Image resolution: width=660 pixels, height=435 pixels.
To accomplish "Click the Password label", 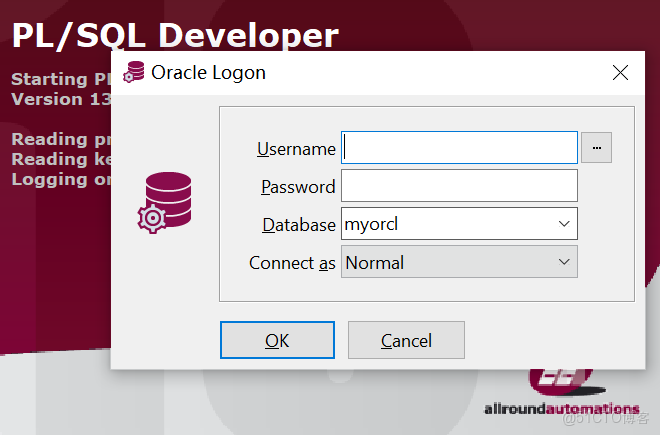I will pyautogui.click(x=298, y=187).
